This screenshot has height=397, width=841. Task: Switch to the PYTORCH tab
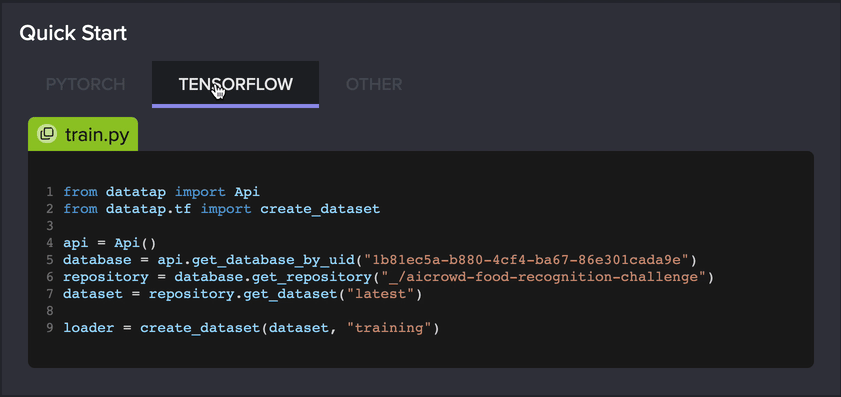[85, 84]
